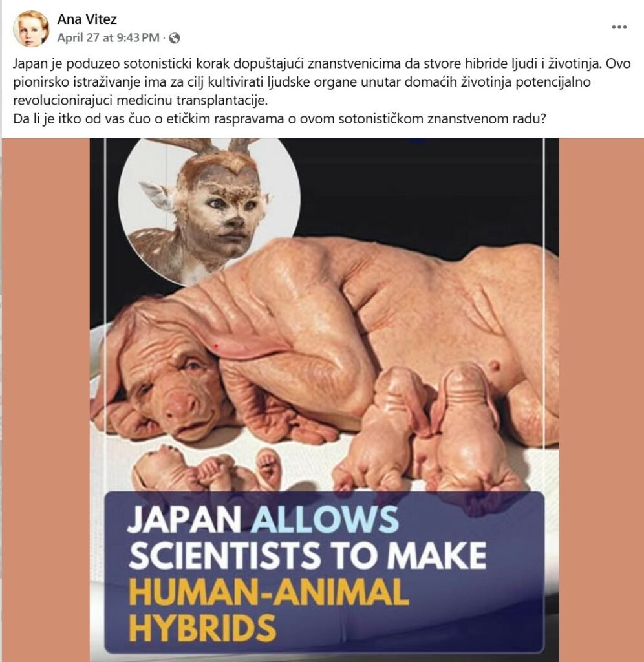
Task: Click the SCIENTISTS TO MAKE headline line
Action: 308,555
